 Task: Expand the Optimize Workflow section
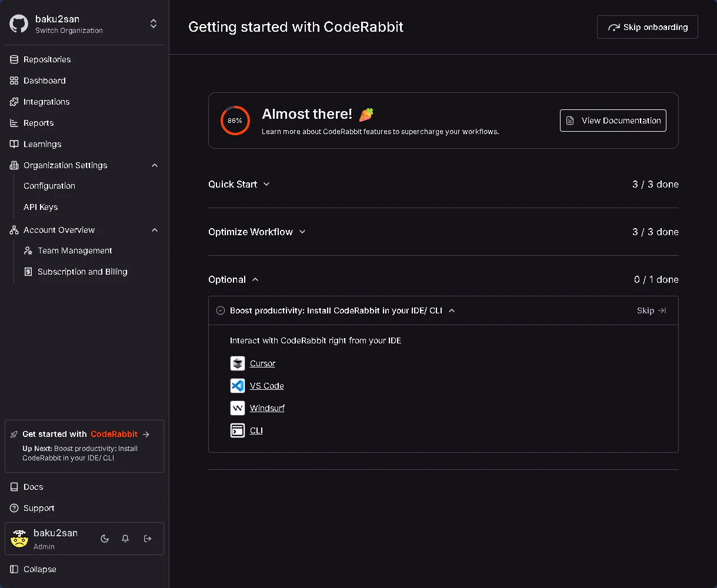point(257,232)
